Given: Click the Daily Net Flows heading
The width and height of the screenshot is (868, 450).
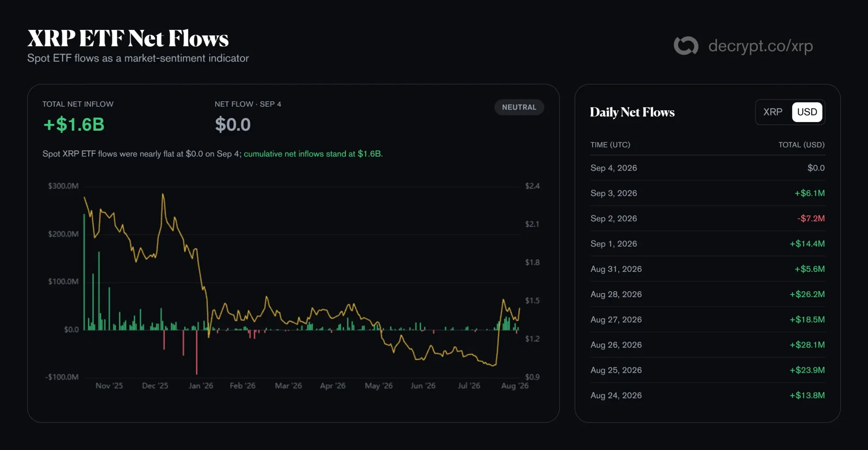Looking at the screenshot, I should pos(632,112).
